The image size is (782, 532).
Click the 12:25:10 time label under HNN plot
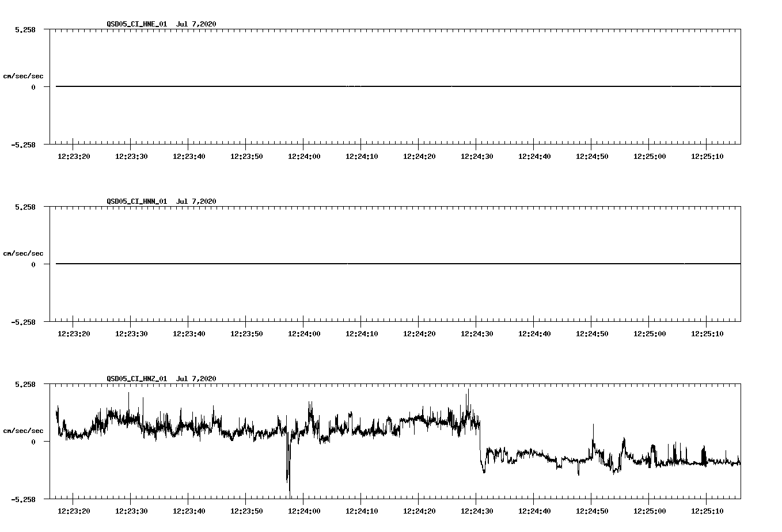707,334
